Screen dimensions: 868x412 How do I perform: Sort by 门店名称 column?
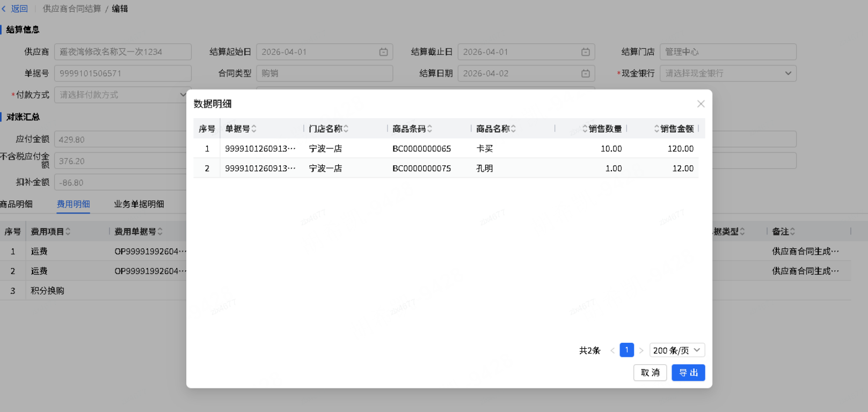(x=346, y=129)
